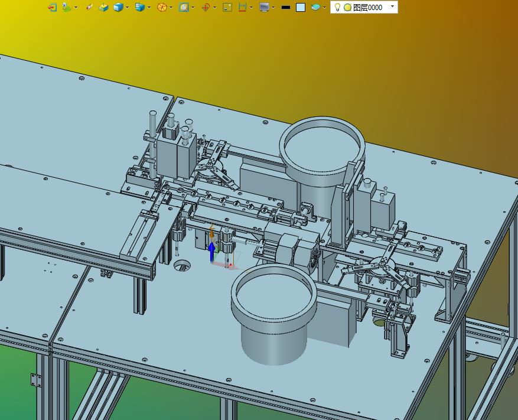Click the solid blue cube icon
The width and height of the screenshot is (518, 420).
(118, 7)
